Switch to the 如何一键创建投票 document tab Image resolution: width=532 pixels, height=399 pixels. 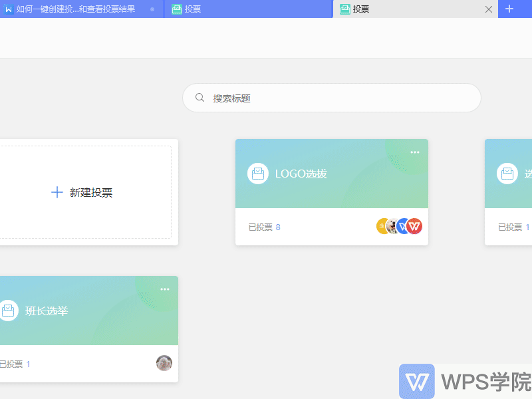81,9
